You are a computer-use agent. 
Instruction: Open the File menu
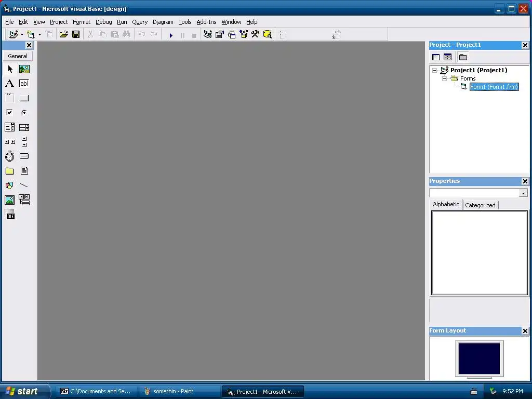[9, 22]
